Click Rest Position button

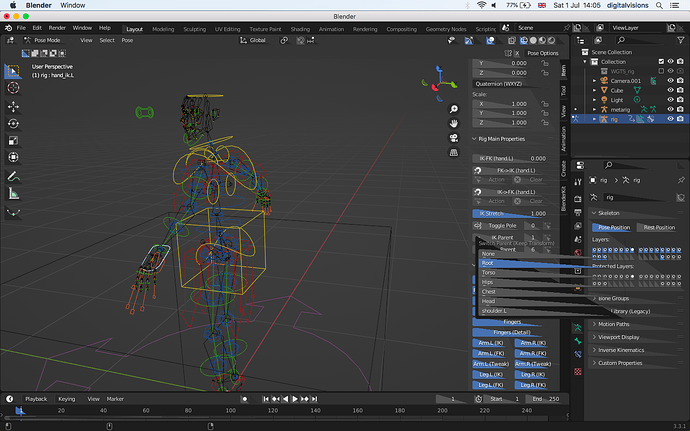tap(659, 228)
